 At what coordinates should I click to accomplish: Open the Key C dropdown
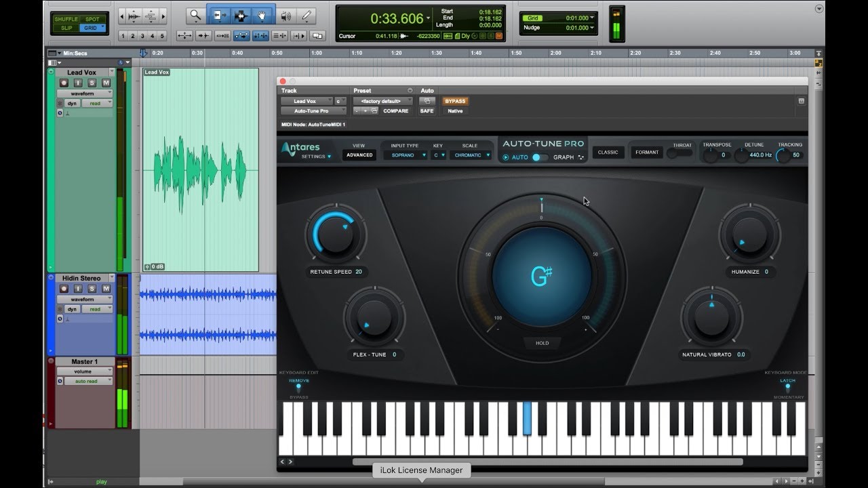[x=439, y=155]
